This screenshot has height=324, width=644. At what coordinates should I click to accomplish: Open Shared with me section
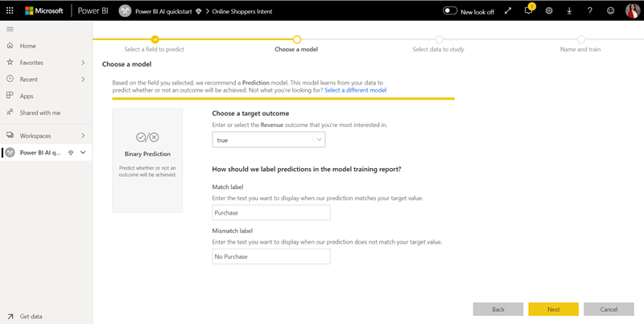pyautogui.click(x=40, y=113)
